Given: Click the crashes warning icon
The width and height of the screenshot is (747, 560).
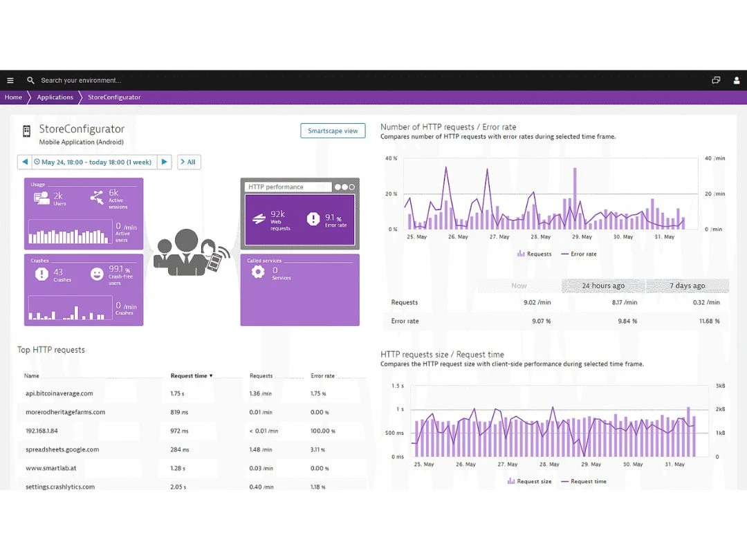Looking at the screenshot, I should (41, 274).
